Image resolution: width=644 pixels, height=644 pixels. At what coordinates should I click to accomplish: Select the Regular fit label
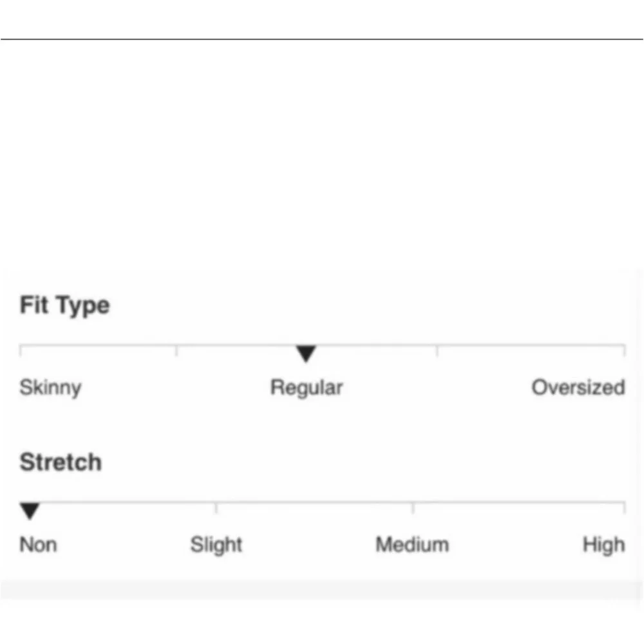point(306,388)
